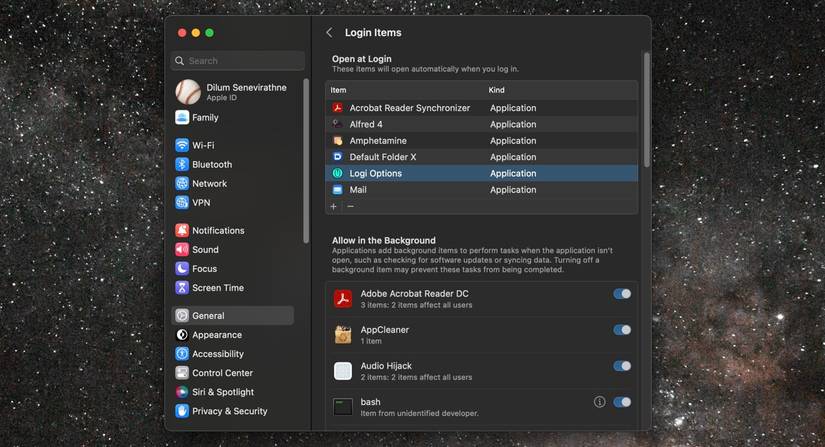This screenshot has height=447, width=825.
Task: Click the Search field in sidebar
Action: (x=238, y=61)
